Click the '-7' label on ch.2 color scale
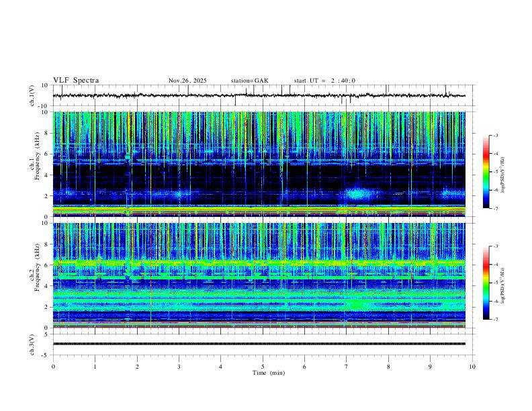This screenshot has height=411, width=532. point(495,320)
